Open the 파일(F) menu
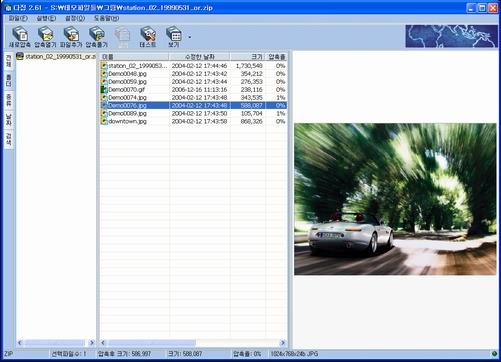The height and width of the screenshot is (362, 501). pos(18,18)
